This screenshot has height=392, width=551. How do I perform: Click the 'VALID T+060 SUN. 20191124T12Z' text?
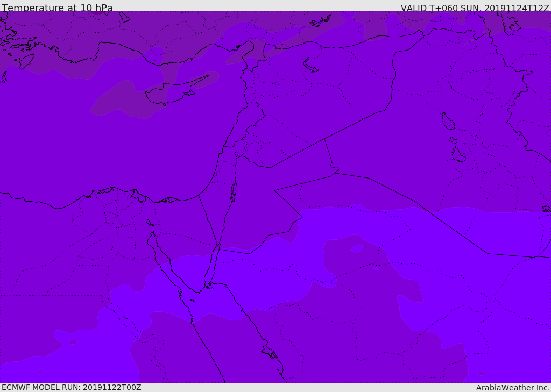coord(475,8)
